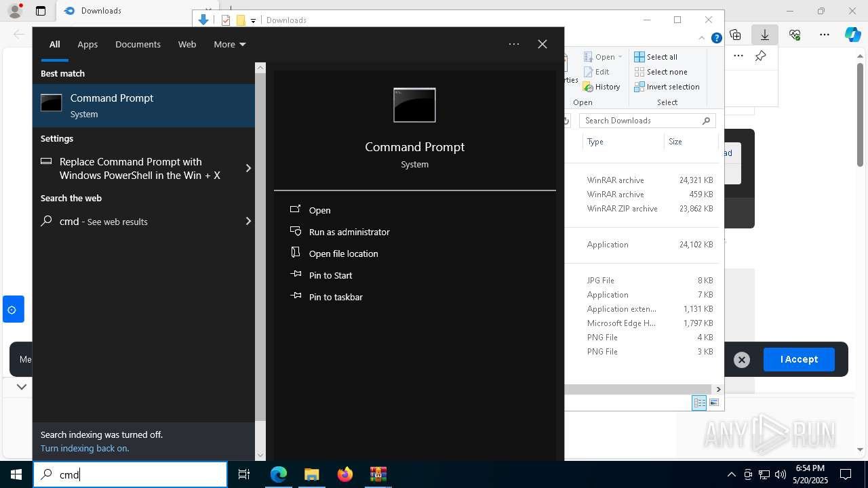
Task: Open the Explorer help question mark icon
Action: (716, 39)
